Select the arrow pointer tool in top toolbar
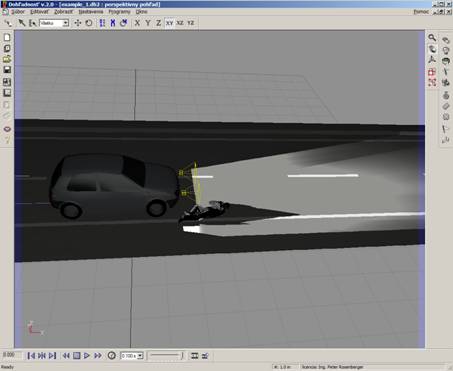This screenshot has width=453, height=371. pos(22,23)
